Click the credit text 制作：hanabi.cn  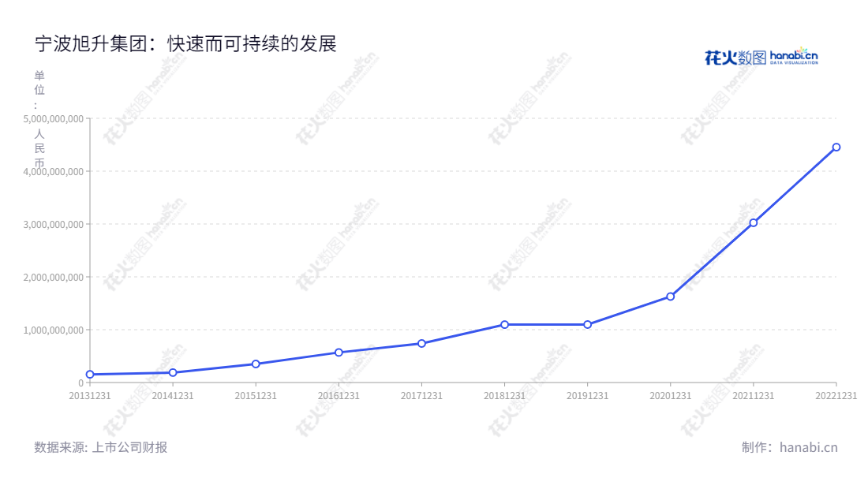pyautogui.click(x=790, y=447)
